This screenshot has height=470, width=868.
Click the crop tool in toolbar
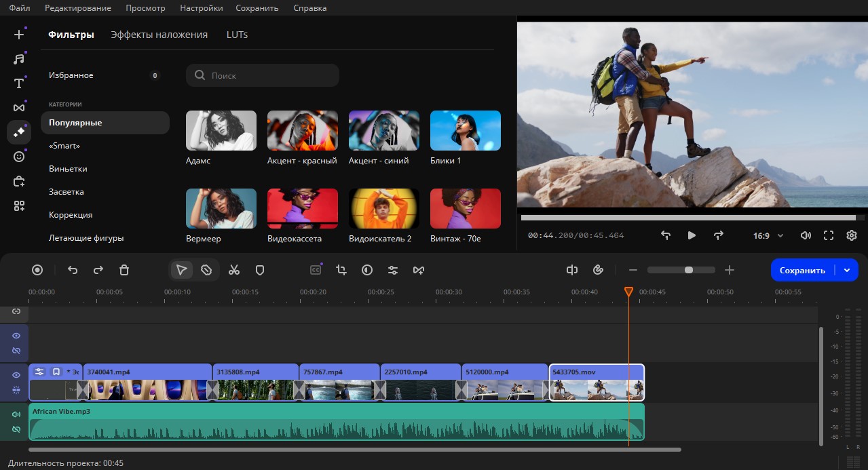(341, 270)
